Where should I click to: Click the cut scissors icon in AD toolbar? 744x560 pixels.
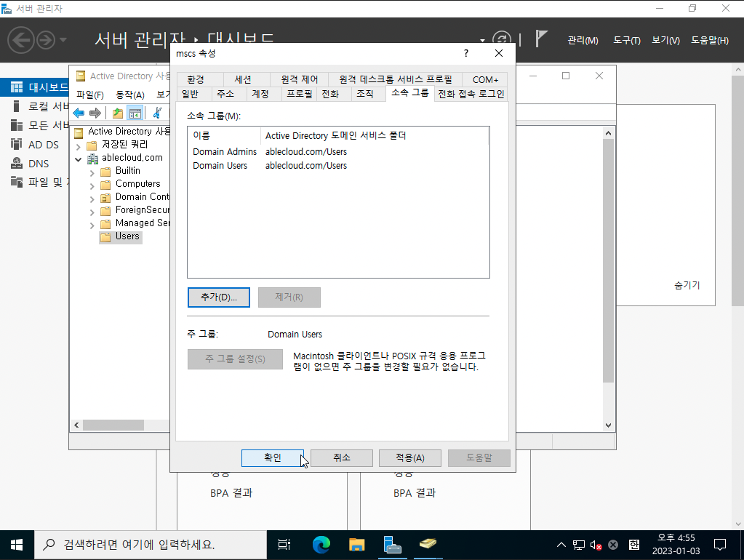pos(157,113)
